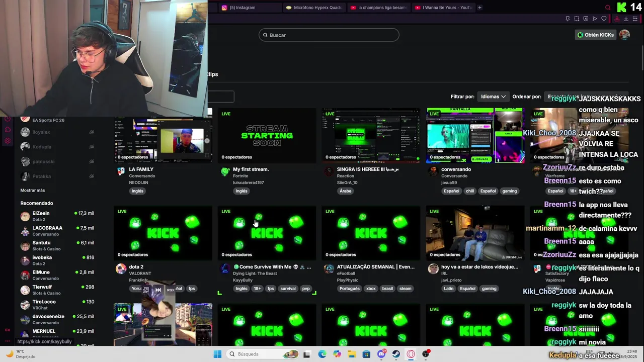Image resolution: width=644 pixels, height=362 pixels.
Task: Open the browser downloads icon
Action: point(626,19)
